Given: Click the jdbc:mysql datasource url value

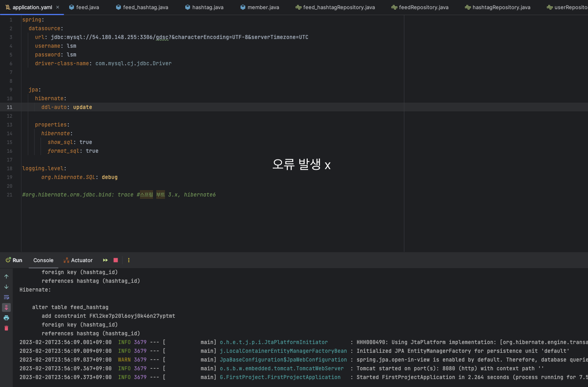Looking at the screenshot, I should tap(180, 37).
